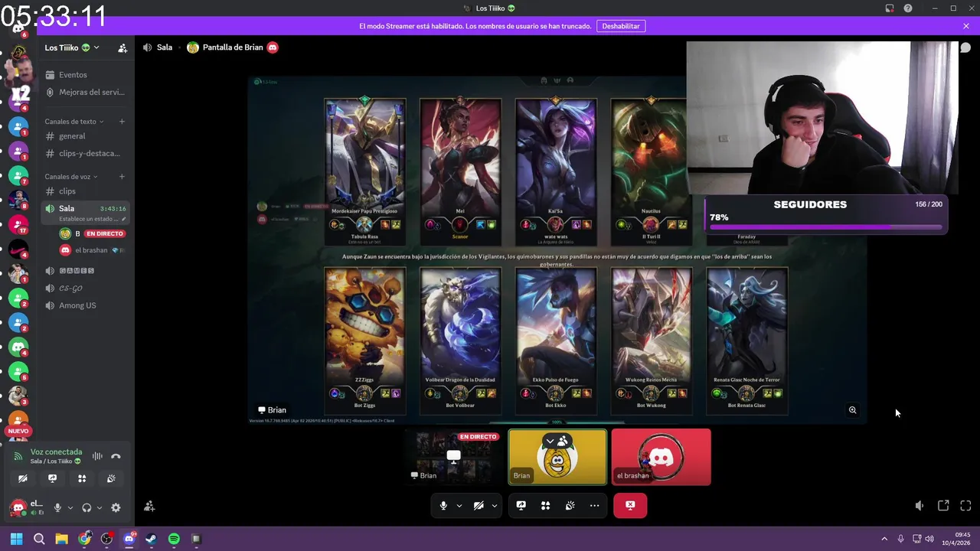Image resolution: width=980 pixels, height=551 pixels.
Task: Toggle camera in the voice panel
Action: (23, 478)
